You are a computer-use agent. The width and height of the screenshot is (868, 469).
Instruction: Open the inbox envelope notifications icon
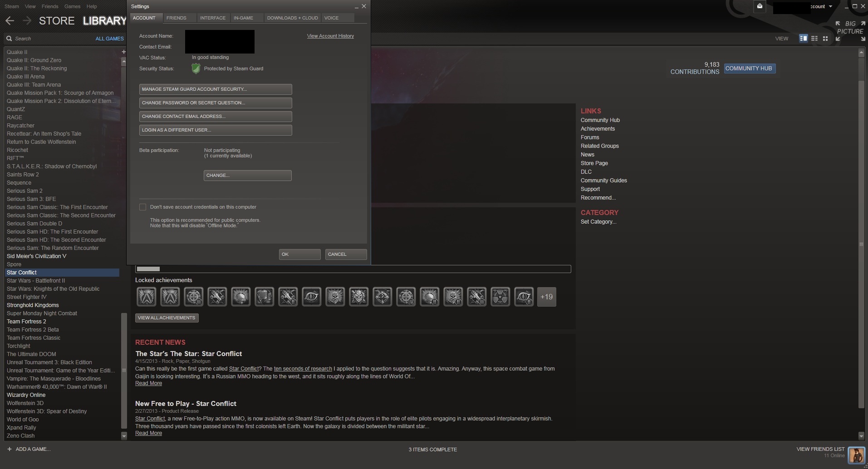click(760, 6)
